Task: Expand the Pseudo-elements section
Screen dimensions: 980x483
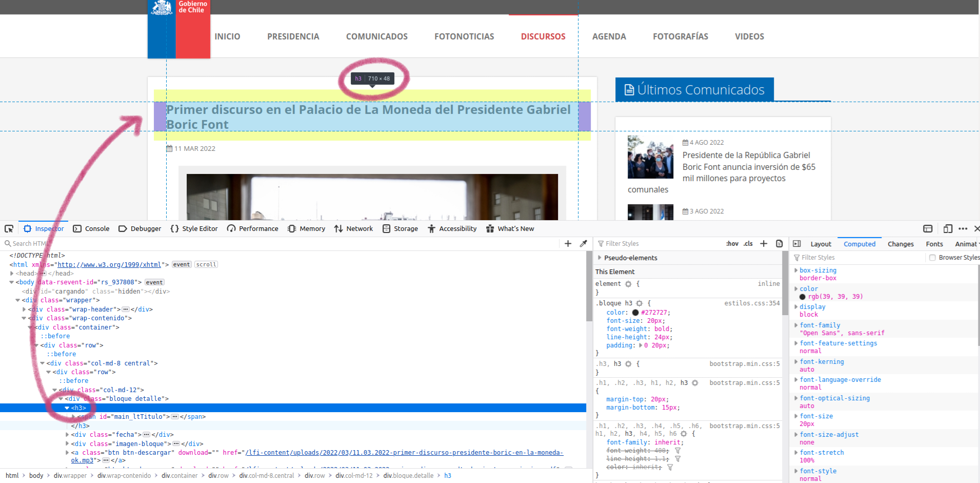Action: 600,257
